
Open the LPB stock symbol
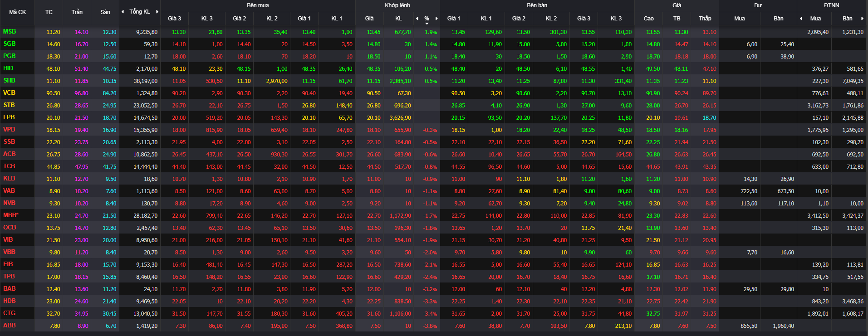click(9, 117)
